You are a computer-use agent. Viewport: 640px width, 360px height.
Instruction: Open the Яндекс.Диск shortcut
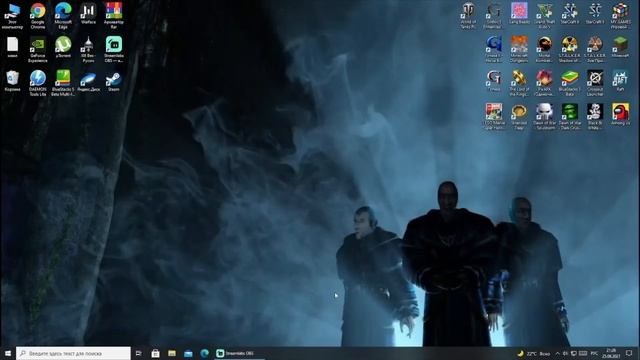click(x=88, y=81)
